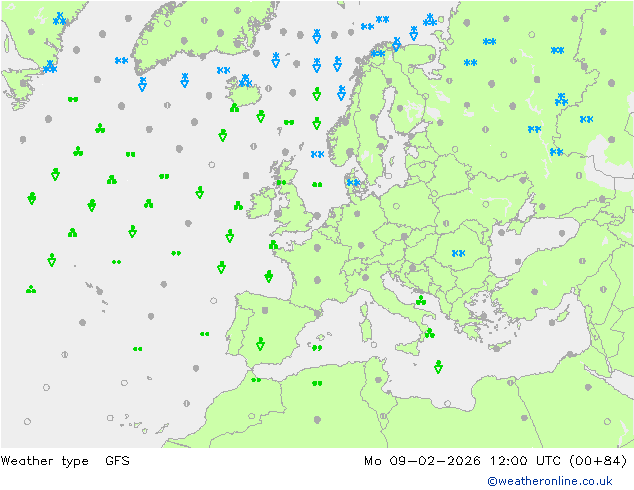Click green rain symbol off Ireland's west coast
Viewport: 634px width, 490px height.
[238, 206]
